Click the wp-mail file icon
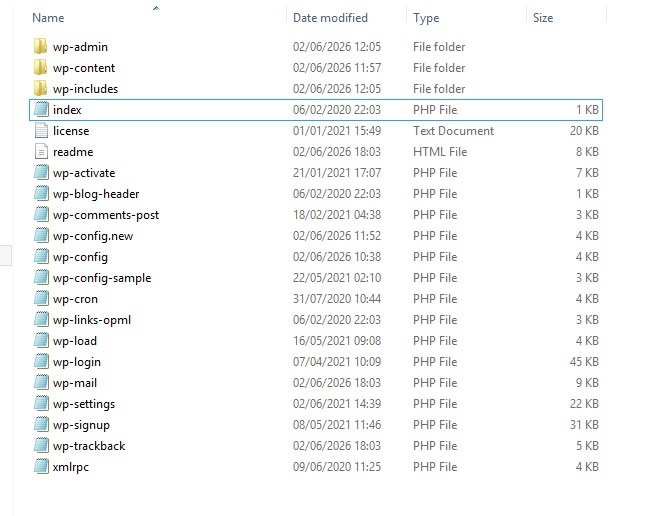The image size is (667, 516). (41, 383)
